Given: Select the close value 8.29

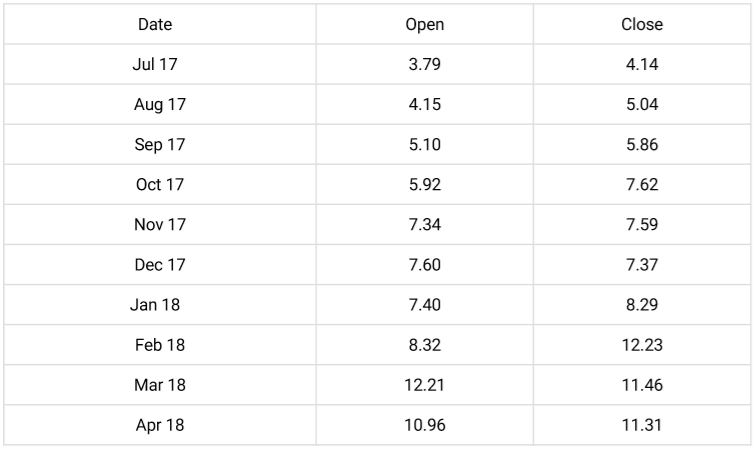Looking at the screenshot, I should coord(642,305).
